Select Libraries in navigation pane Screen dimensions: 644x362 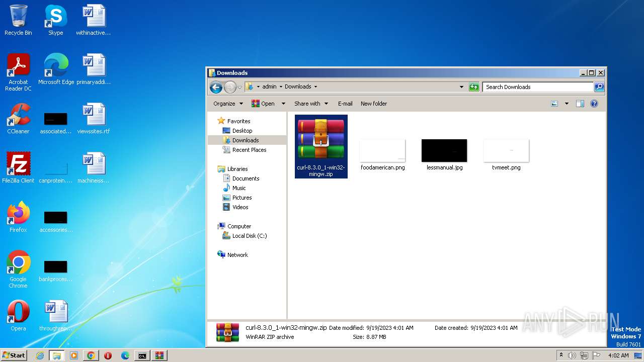[x=237, y=169]
